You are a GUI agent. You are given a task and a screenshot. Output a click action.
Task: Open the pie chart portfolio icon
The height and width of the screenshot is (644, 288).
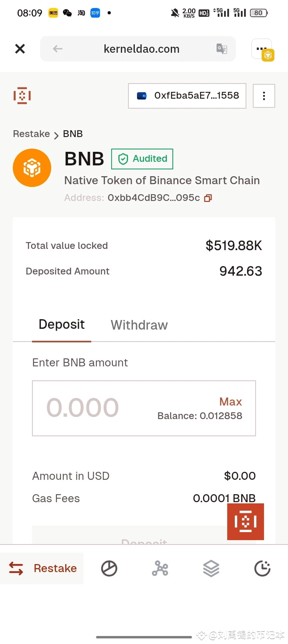coord(109,568)
